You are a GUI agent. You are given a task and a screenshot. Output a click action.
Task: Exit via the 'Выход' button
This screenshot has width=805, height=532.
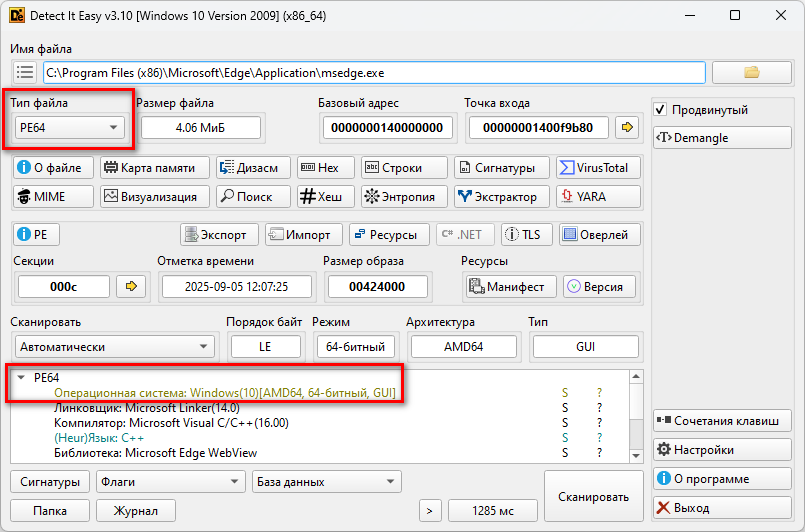pyautogui.click(x=722, y=508)
